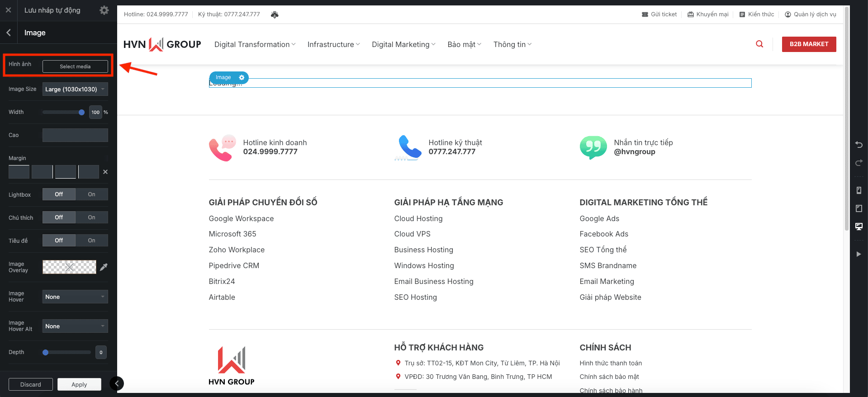Open the Digital Transformation menu

coord(255,44)
